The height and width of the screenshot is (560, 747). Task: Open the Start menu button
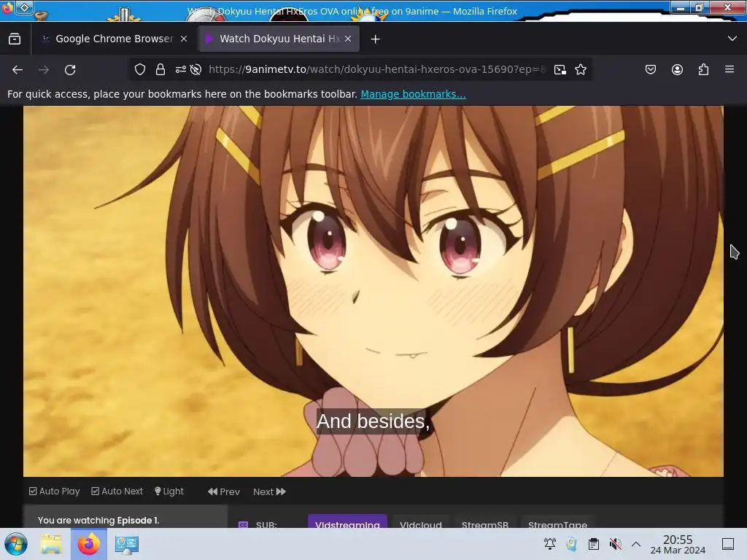(16, 544)
